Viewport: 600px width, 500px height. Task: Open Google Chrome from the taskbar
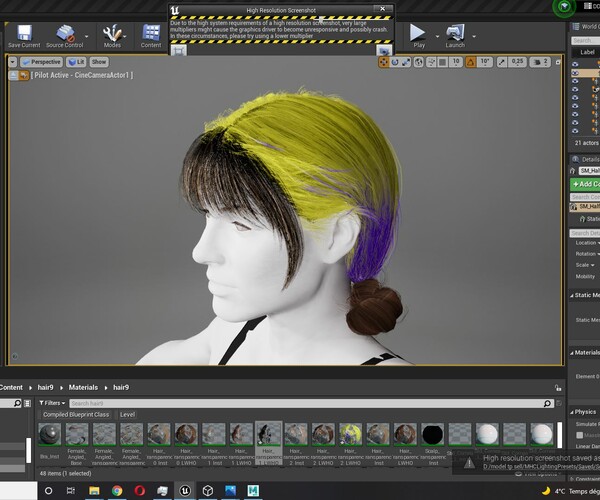click(x=117, y=490)
